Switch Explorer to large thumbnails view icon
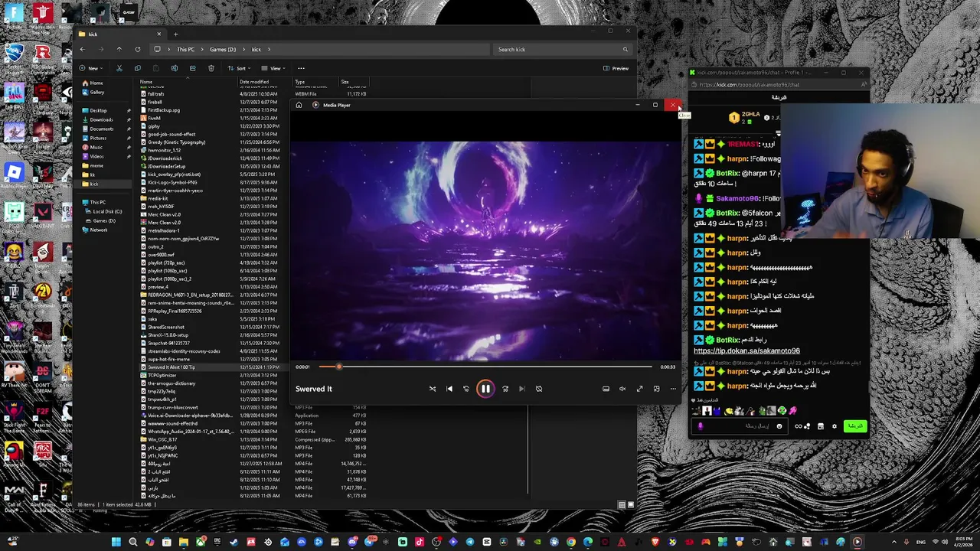The width and height of the screenshot is (980, 551). [x=631, y=505]
